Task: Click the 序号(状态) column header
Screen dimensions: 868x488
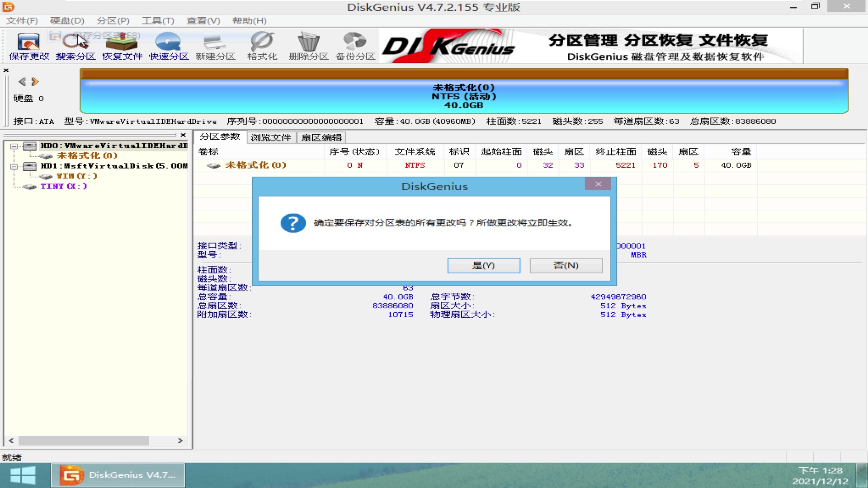Action: pos(354,152)
